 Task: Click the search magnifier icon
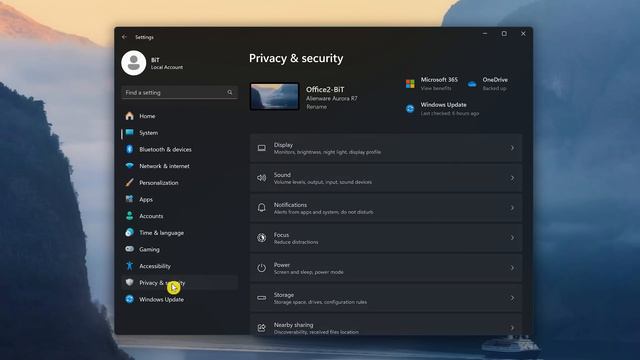click(230, 93)
